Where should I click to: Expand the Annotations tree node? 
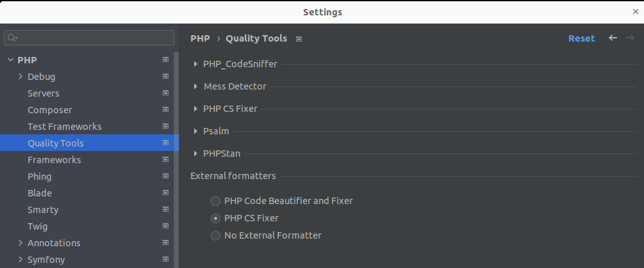(x=21, y=242)
